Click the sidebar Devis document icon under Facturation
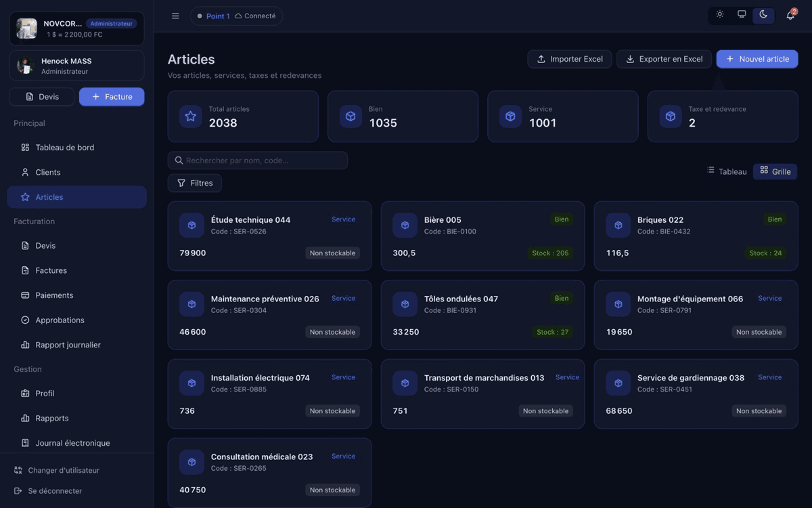Image resolution: width=812 pixels, height=508 pixels. coord(25,246)
